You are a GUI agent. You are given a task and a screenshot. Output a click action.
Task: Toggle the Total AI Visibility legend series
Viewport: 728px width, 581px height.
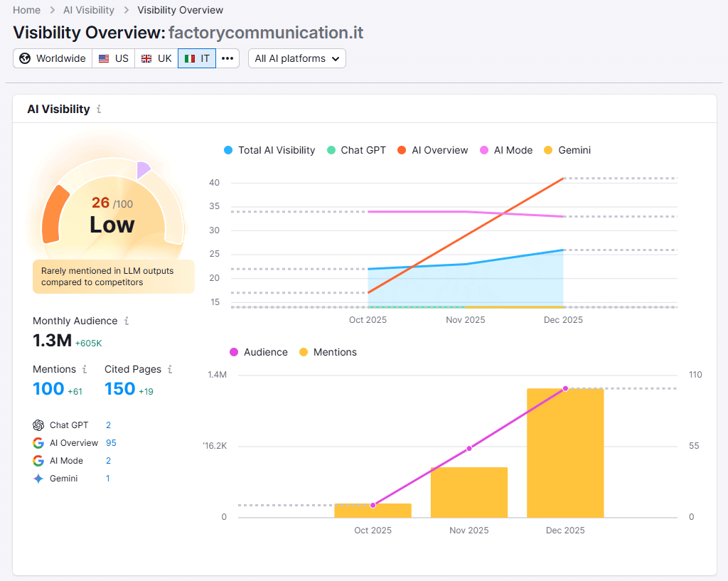[x=269, y=150]
